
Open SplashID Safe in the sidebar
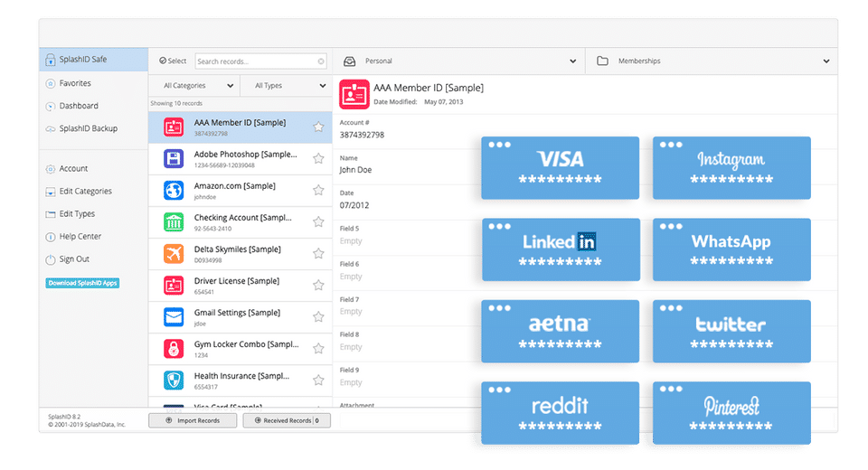point(93,60)
